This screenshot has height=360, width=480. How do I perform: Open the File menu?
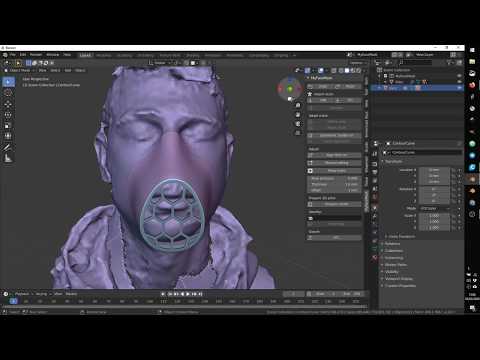[x=13, y=55]
